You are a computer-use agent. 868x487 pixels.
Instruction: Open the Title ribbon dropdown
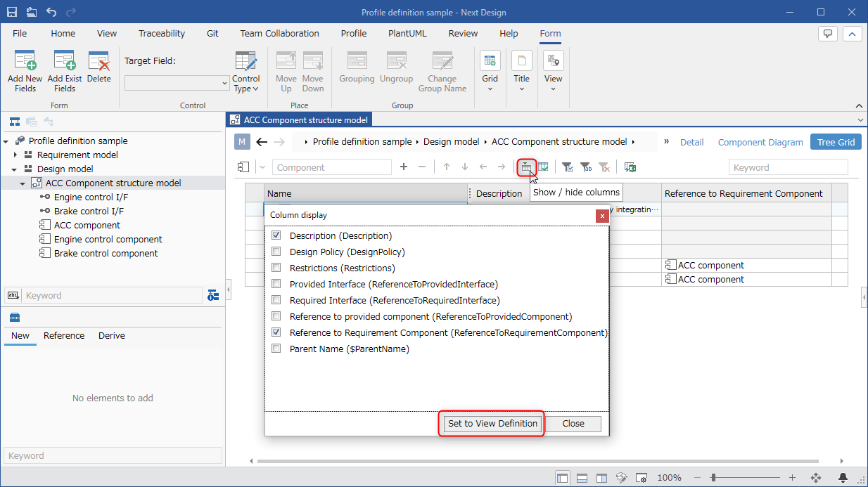pyautogui.click(x=521, y=71)
